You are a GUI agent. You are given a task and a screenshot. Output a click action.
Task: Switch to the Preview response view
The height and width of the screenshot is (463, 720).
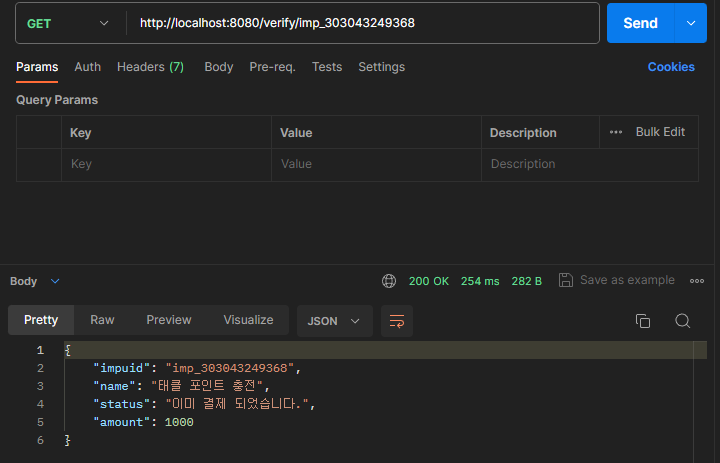tap(169, 320)
